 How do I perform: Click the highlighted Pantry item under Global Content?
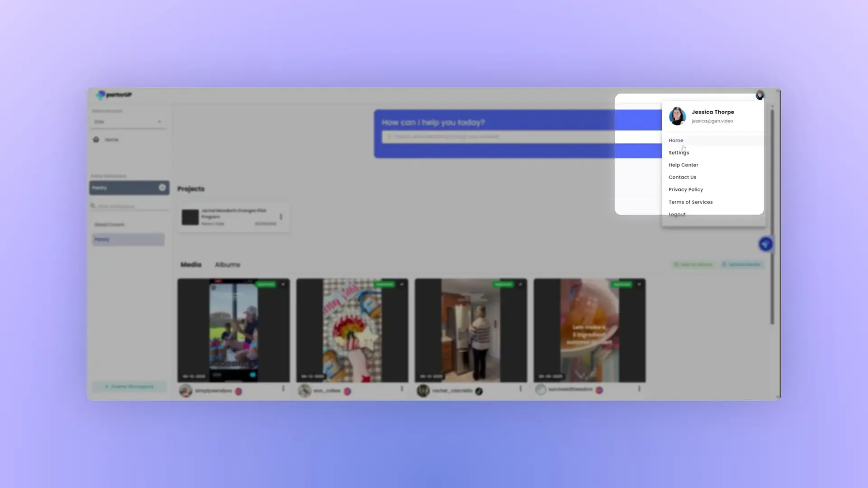pyautogui.click(x=128, y=239)
